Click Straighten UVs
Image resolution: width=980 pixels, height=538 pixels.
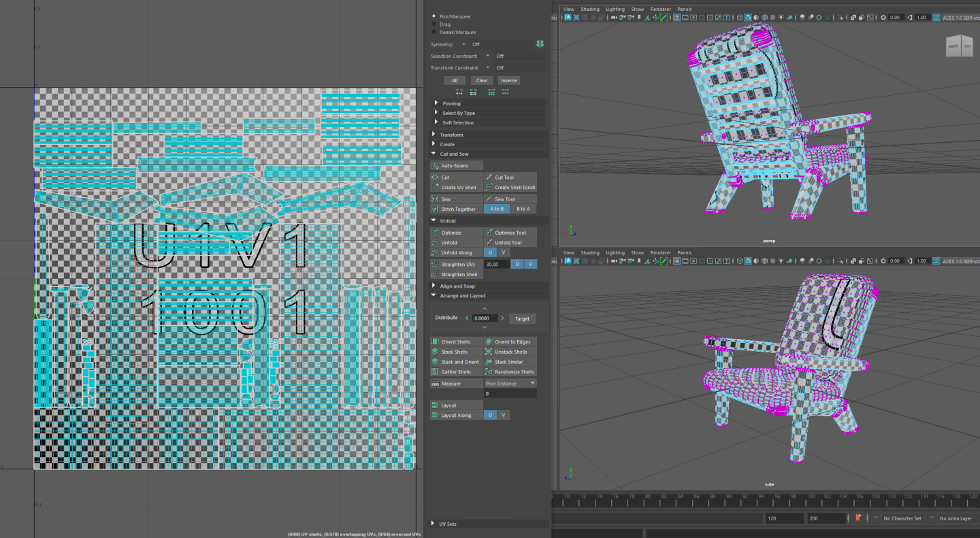457,264
